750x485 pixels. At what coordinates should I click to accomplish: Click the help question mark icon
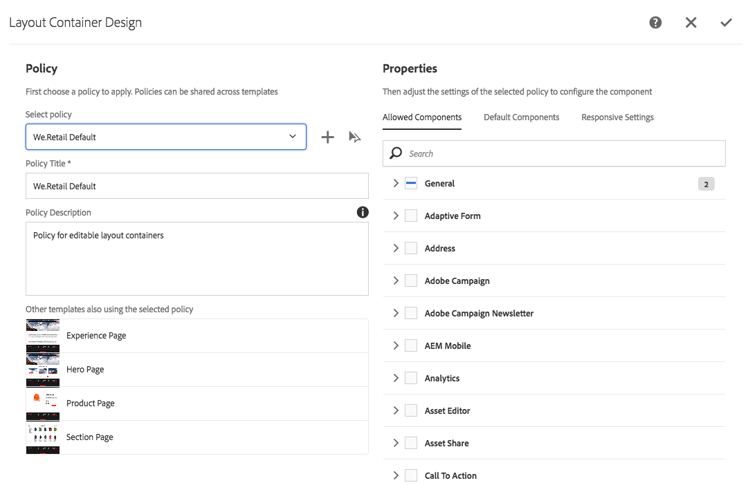(x=655, y=22)
